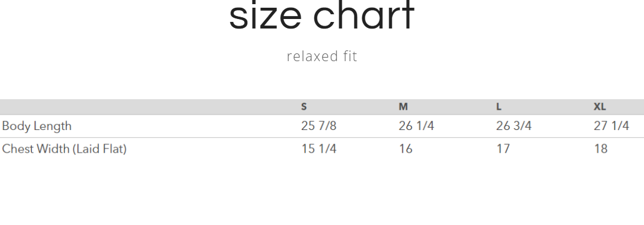This screenshot has height=225, width=644.
Task: Click the chest width value 17
Action: click(503, 149)
